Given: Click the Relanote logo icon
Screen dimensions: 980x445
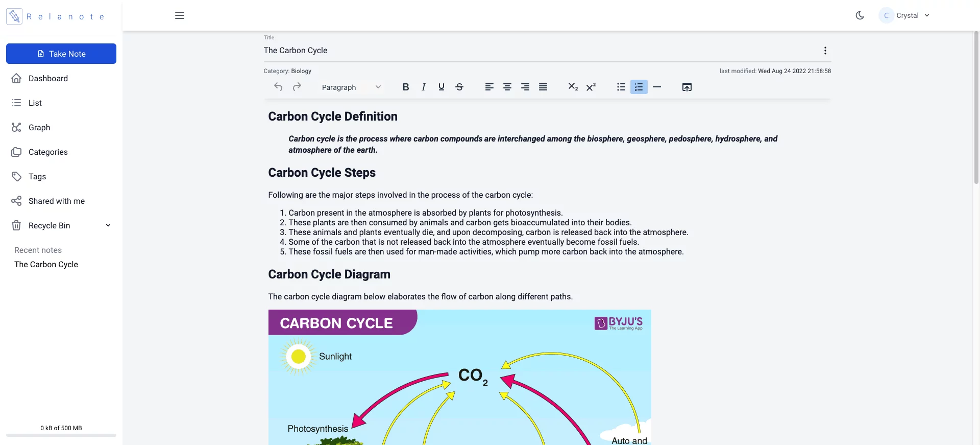Looking at the screenshot, I should (x=14, y=16).
